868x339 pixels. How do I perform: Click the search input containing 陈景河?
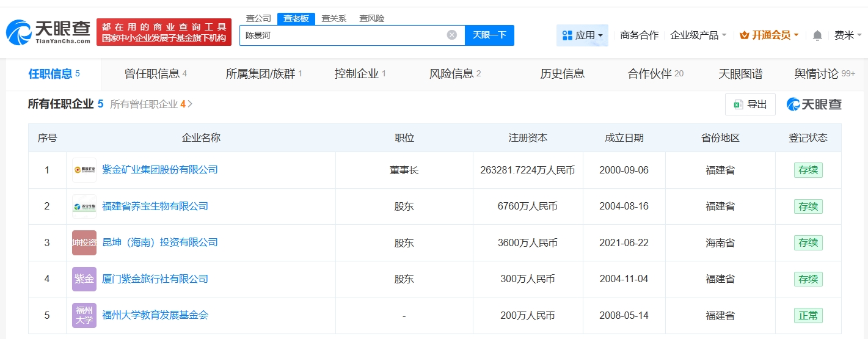pos(342,35)
